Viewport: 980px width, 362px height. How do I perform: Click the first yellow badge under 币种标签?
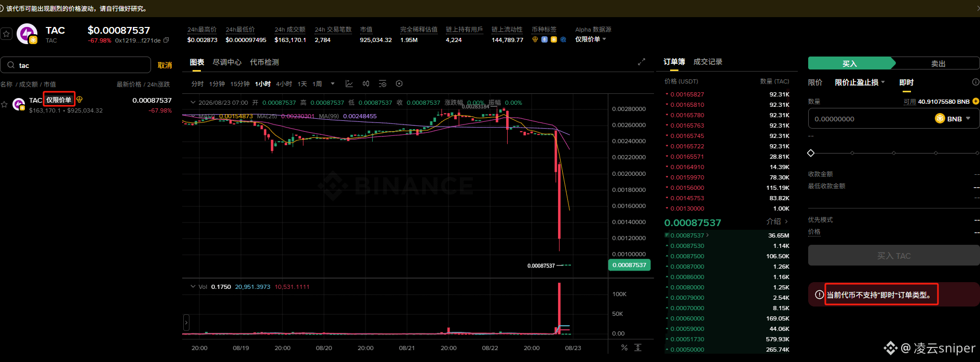point(535,39)
